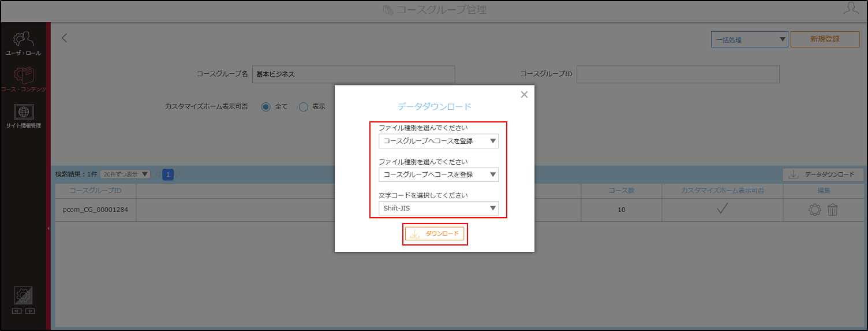The height and width of the screenshot is (331, 868).
Task: Open the Shift-JIS character code dropdown
Action: (439, 208)
